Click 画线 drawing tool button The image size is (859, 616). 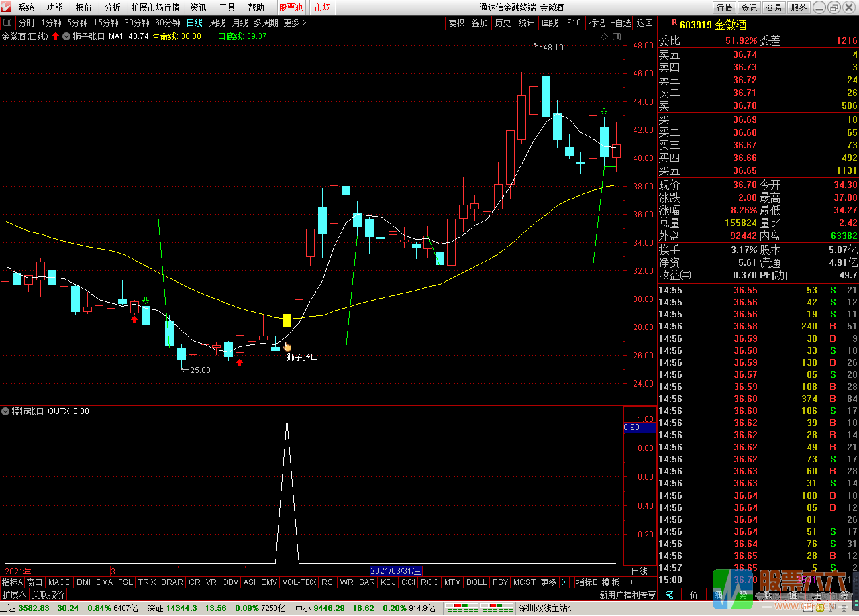click(x=550, y=22)
